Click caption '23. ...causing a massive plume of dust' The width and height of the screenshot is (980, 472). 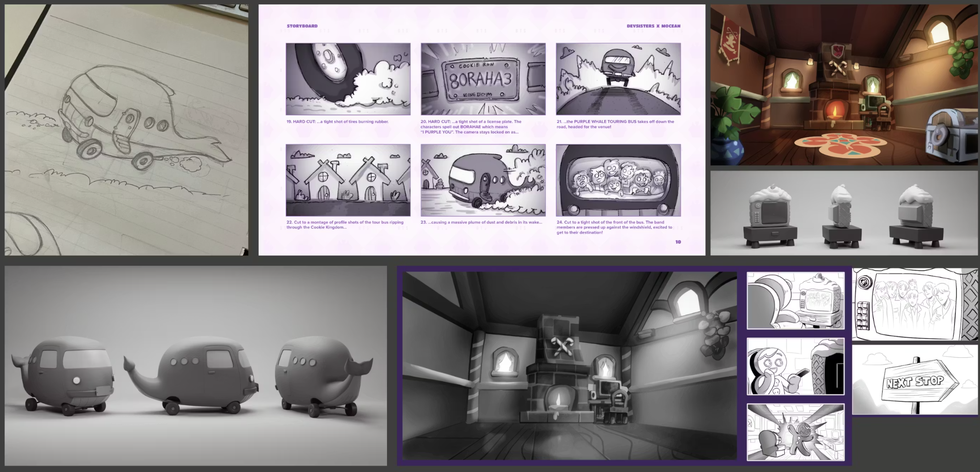click(x=481, y=222)
